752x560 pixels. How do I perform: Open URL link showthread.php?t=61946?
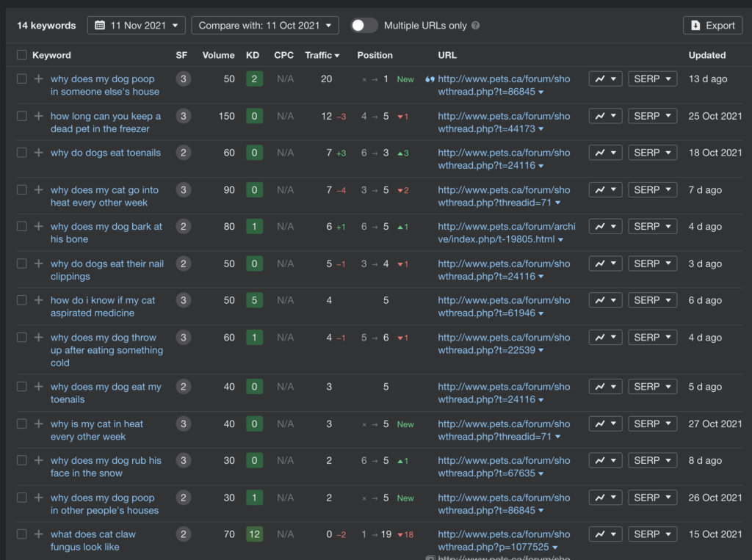(504, 307)
